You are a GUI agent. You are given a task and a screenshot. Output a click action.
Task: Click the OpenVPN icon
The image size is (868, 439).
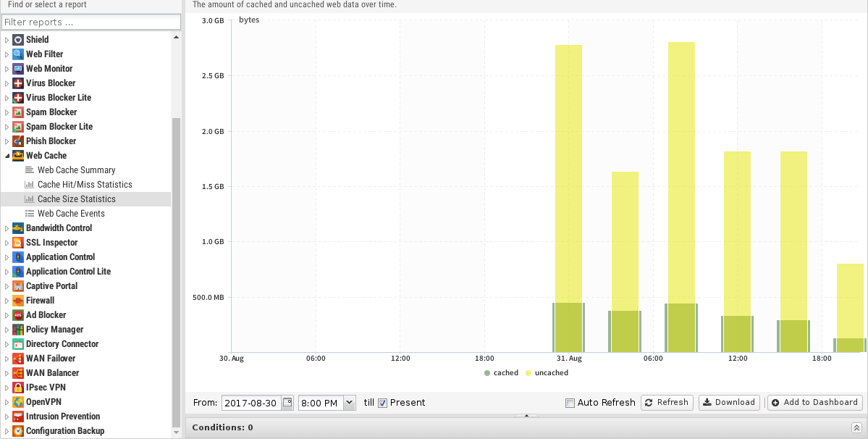tap(18, 402)
